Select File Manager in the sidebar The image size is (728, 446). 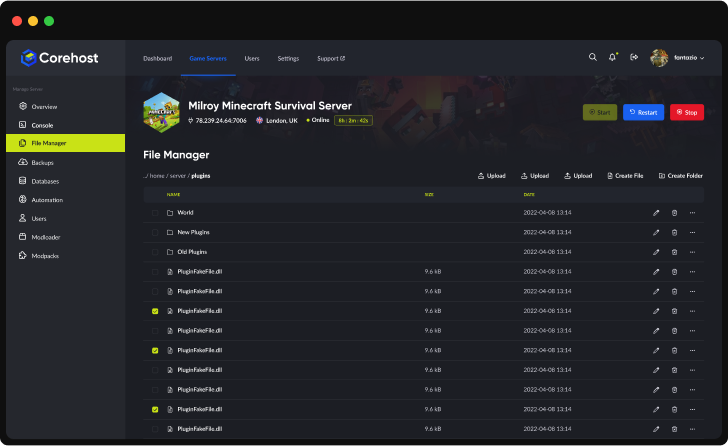(65, 143)
